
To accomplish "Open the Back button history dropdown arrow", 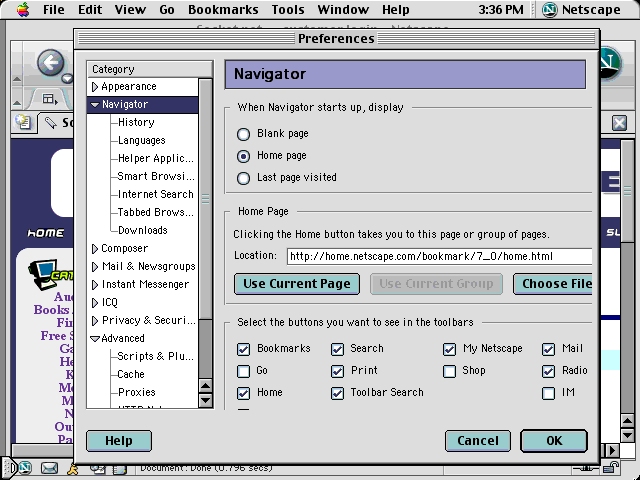I will click(67, 78).
